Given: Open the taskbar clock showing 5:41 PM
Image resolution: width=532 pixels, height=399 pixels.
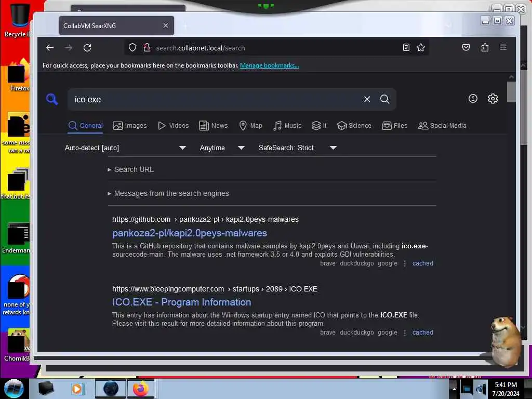Looking at the screenshot, I should (x=506, y=389).
